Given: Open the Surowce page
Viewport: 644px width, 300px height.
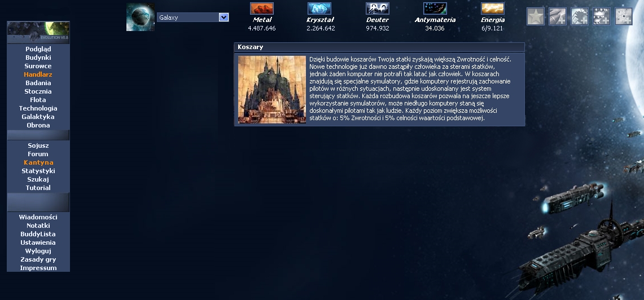Looking at the screenshot, I should click(x=38, y=66).
